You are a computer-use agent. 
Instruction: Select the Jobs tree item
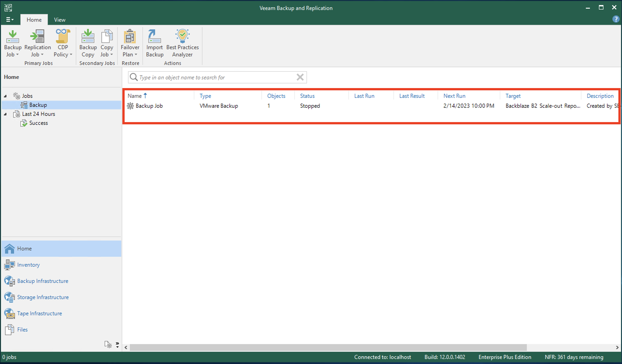[27, 96]
